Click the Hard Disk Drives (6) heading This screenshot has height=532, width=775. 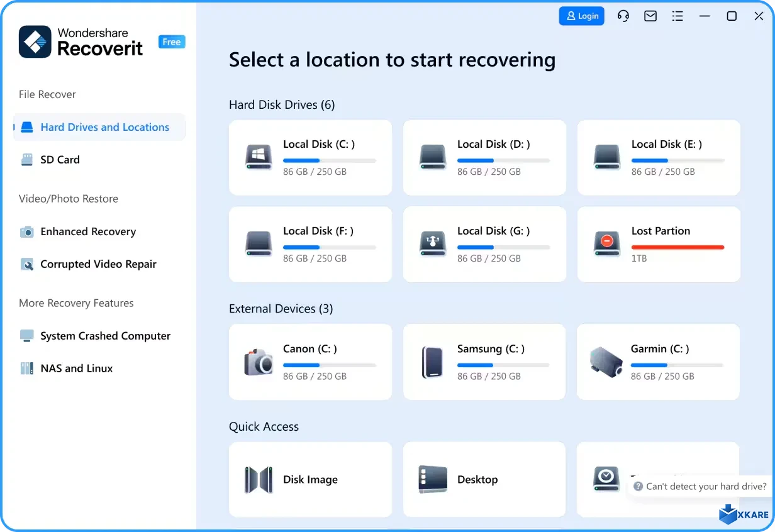[x=282, y=105]
